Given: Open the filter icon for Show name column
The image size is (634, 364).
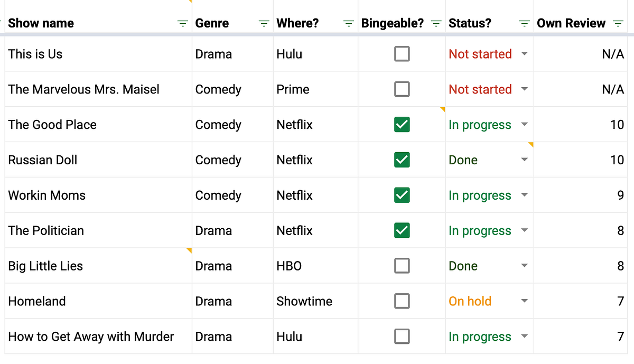Looking at the screenshot, I should coord(182,23).
